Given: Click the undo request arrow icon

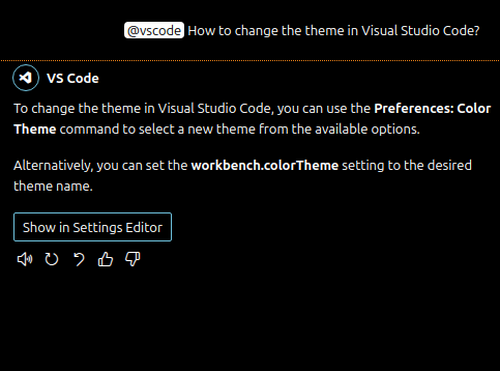Looking at the screenshot, I should click(79, 259).
